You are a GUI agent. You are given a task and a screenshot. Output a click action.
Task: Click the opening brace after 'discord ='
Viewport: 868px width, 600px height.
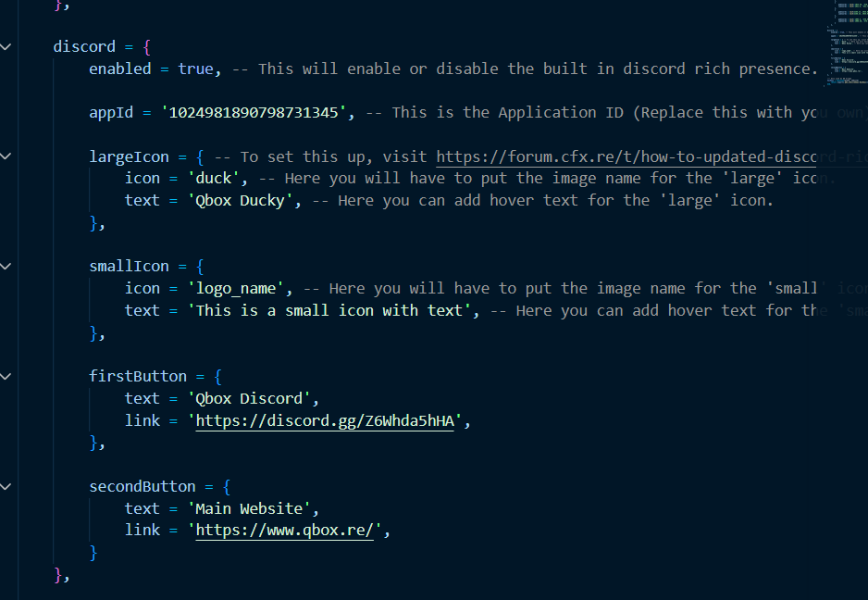tap(147, 47)
